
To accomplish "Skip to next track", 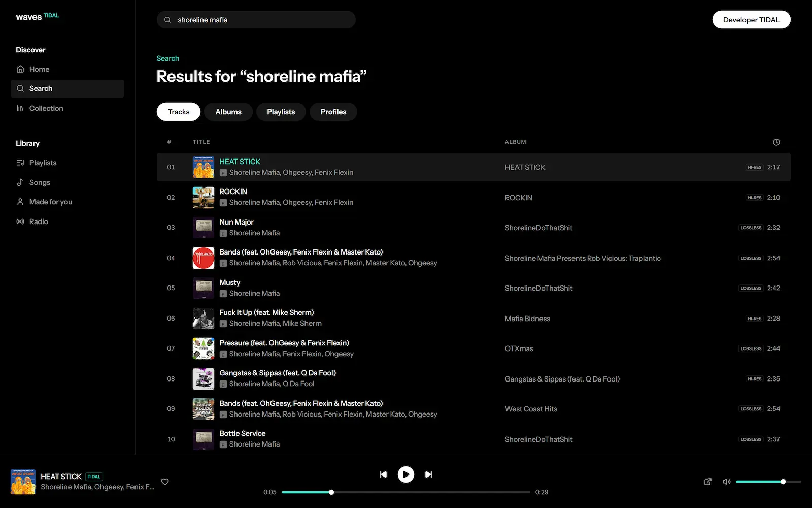I will click(x=429, y=474).
